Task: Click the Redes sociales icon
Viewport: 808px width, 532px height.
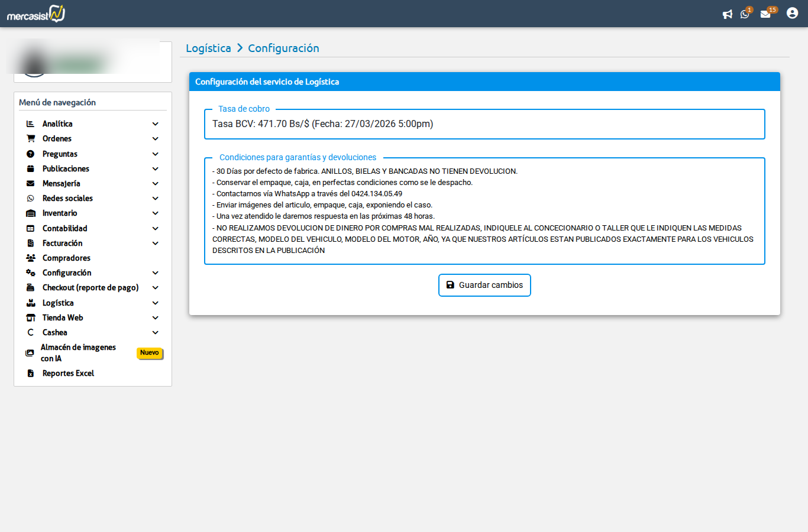Action: 30,198
